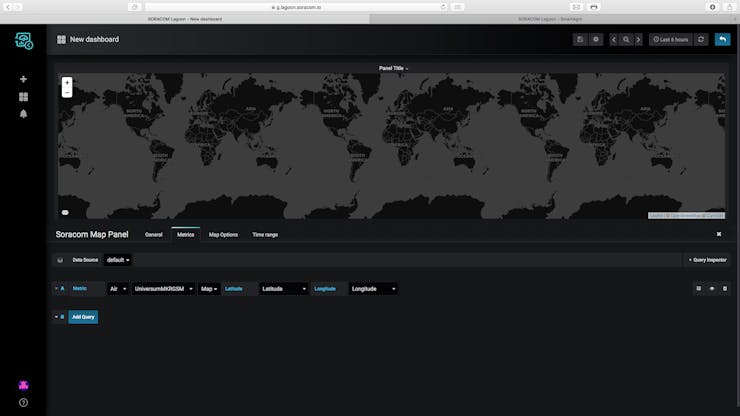Click the Add Query button
This screenshot has height=416, width=740.
(x=83, y=316)
